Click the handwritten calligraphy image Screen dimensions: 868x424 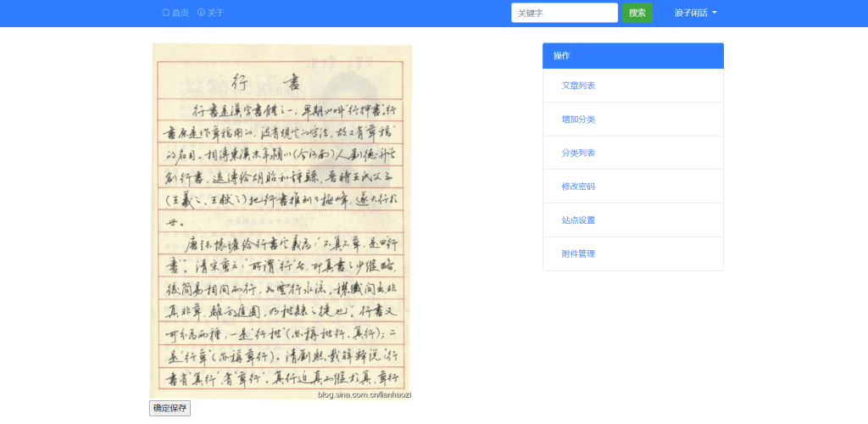coord(281,221)
